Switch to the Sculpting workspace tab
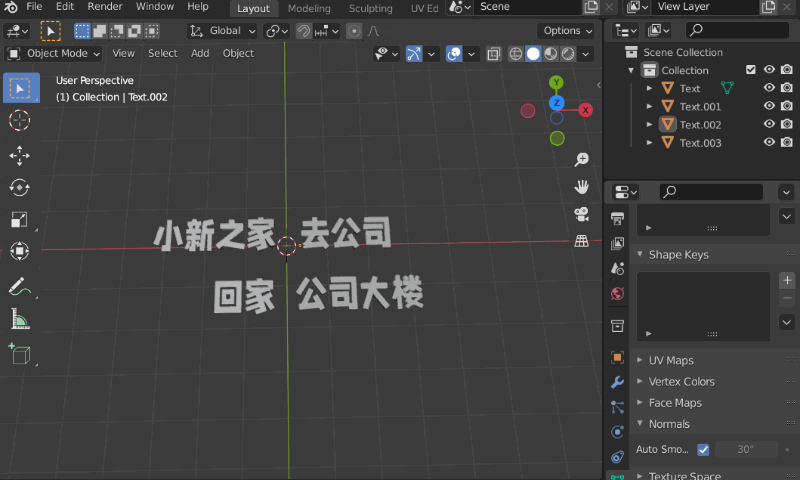Viewport: 800px width, 480px height. (370, 9)
